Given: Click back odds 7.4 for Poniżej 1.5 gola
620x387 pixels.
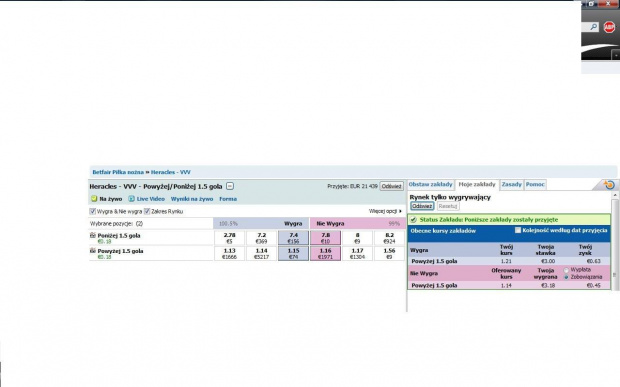Looking at the screenshot, I should [293, 238].
